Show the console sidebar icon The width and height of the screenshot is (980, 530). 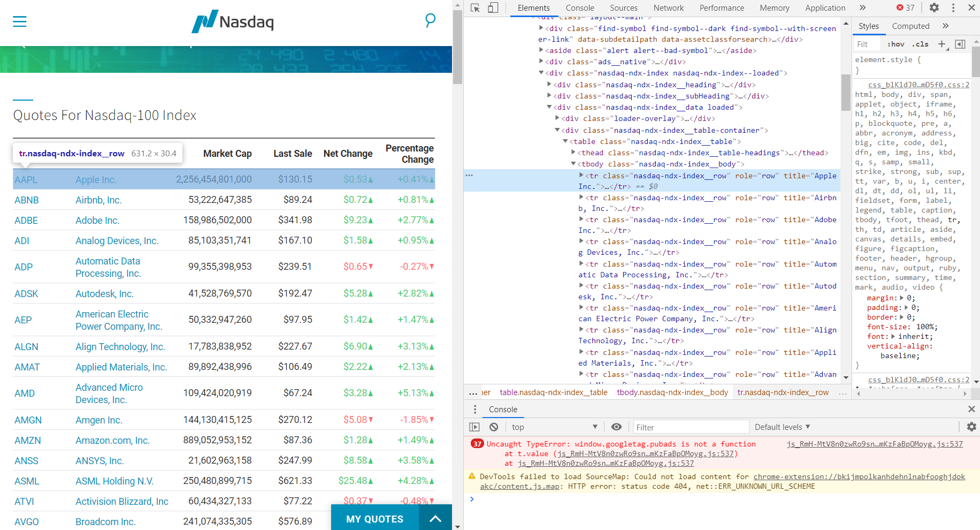coord(474,427)
